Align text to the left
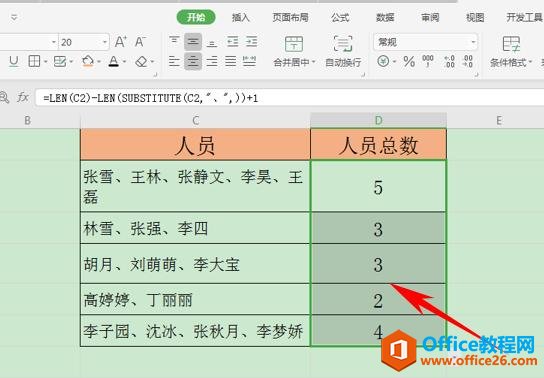 click(174, 62)
